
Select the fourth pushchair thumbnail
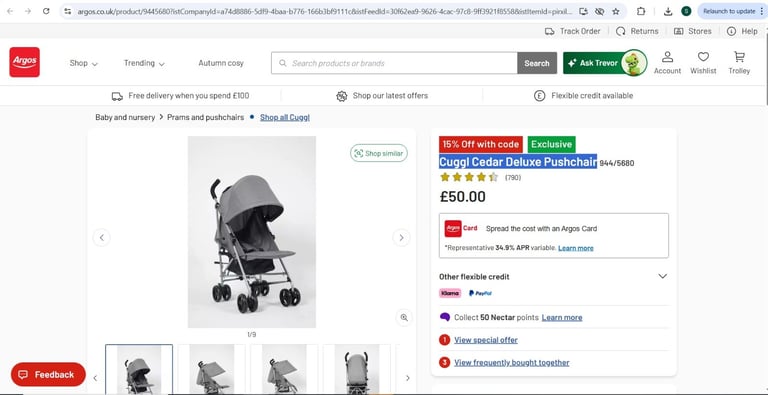pyautogui.click(x=357, y=370)
